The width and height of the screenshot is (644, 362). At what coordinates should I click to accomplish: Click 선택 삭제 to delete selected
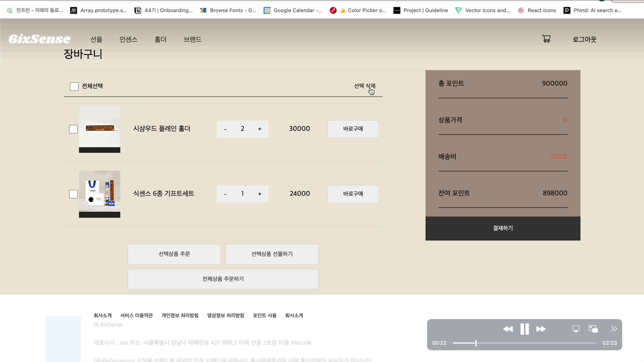tap(365, 86)
